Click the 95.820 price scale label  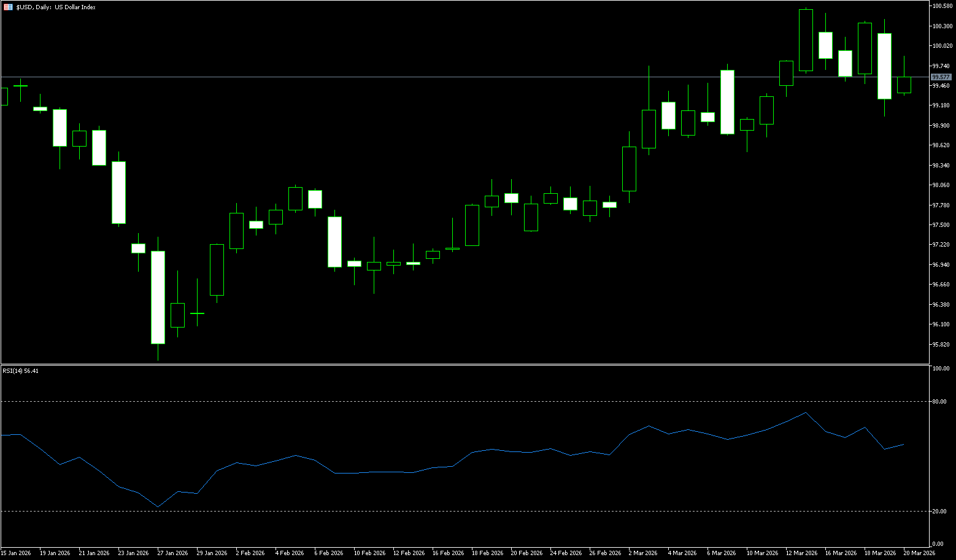click(x=941, y=344)
